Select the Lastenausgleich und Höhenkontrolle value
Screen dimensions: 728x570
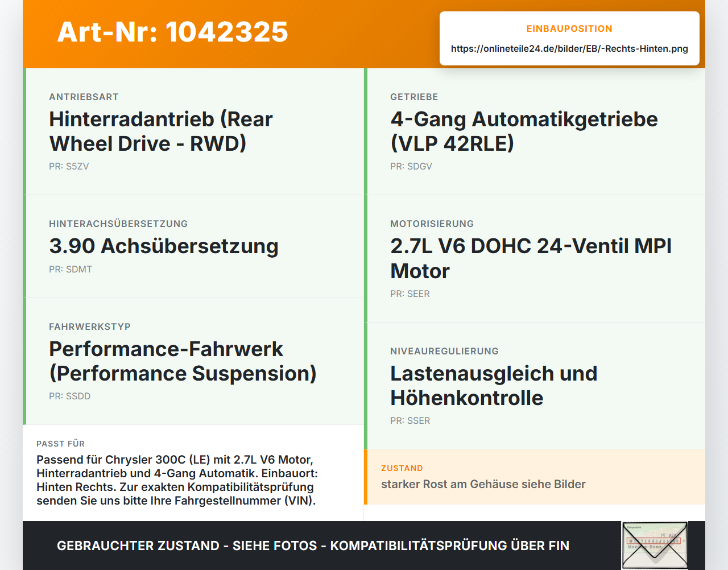pos(494,386)
